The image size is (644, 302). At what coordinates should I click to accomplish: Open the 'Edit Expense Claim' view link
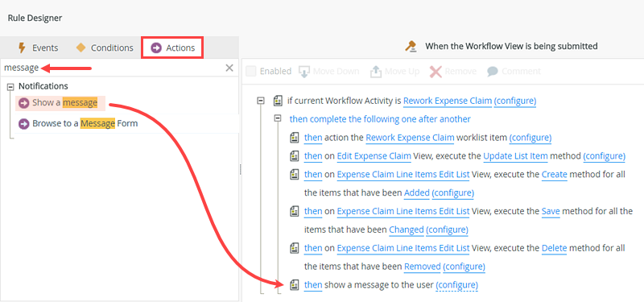point(374,156)
